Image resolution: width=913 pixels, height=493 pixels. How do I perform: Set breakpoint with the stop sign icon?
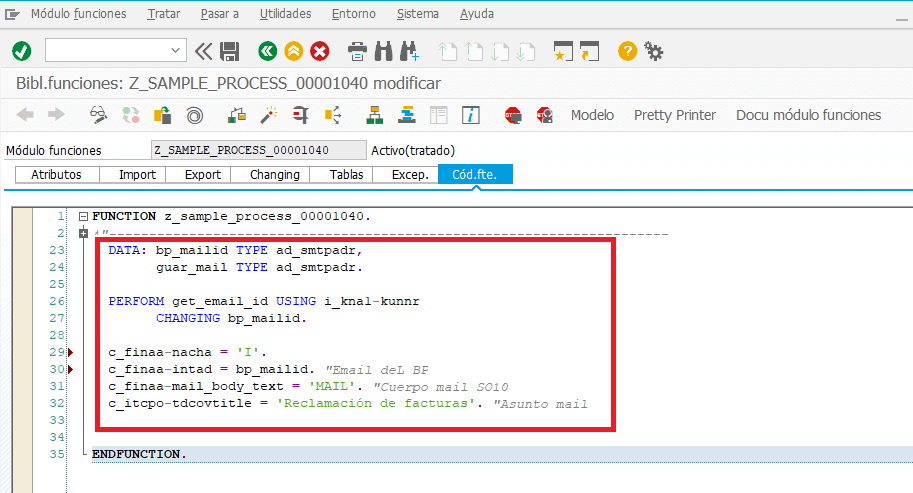[513, 115]
